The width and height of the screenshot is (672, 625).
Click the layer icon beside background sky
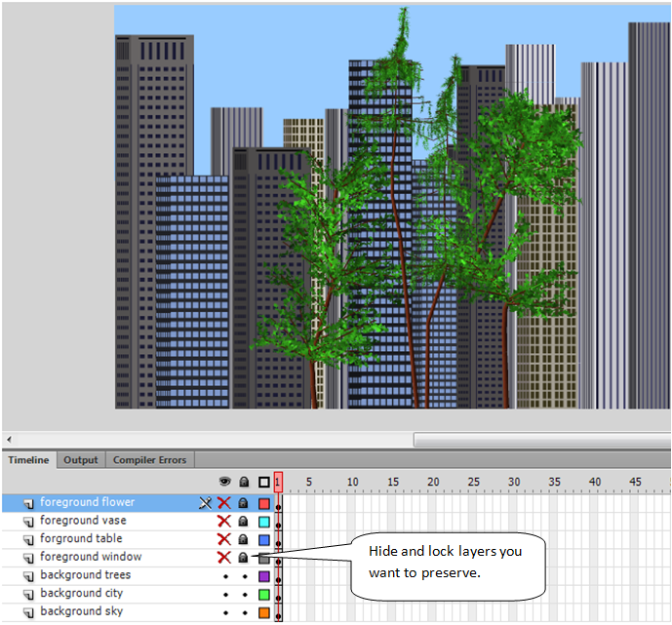(x=28, y=612)
